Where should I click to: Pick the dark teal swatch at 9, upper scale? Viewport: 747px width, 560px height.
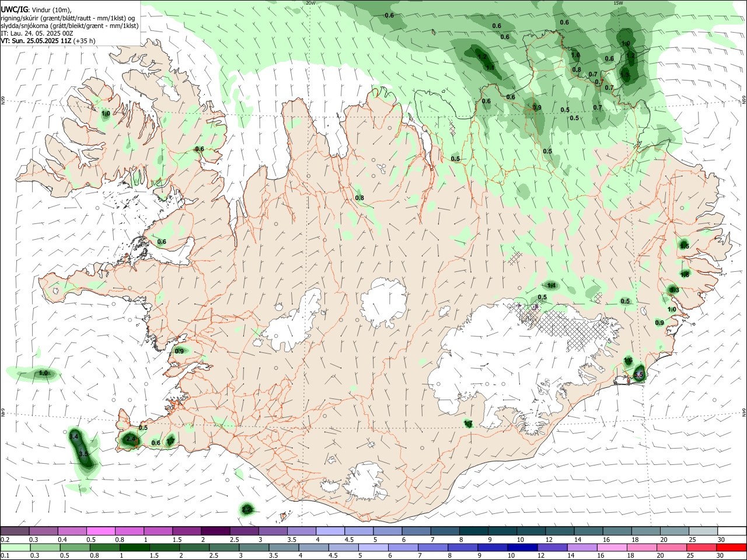(502, 531)
